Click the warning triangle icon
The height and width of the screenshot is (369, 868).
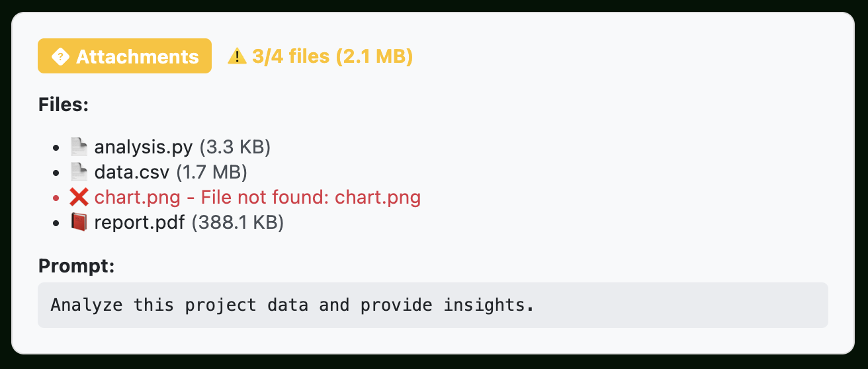(236, 57)
